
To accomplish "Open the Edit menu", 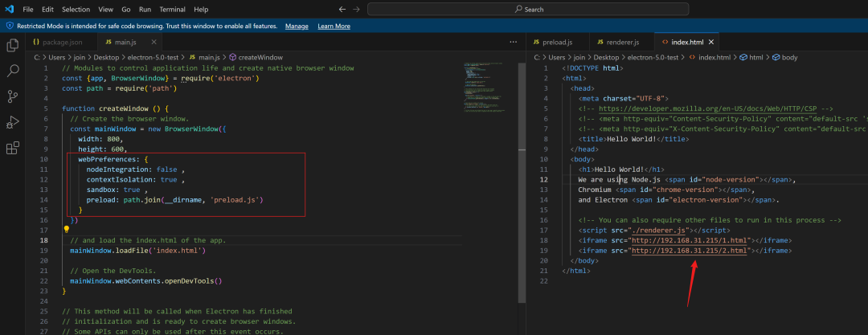I will (x=47, y=10).
